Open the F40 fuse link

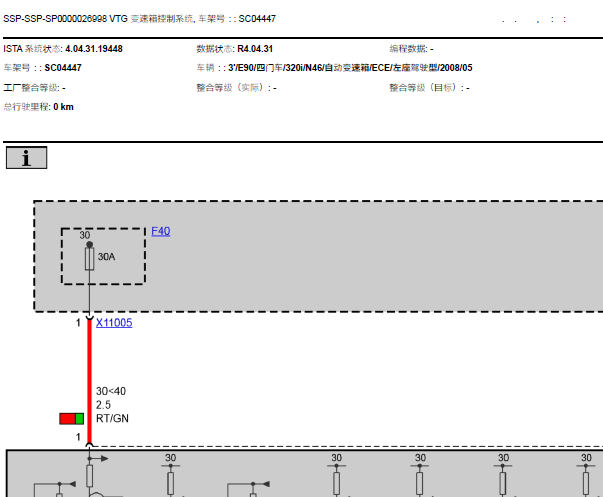[161, 231]
